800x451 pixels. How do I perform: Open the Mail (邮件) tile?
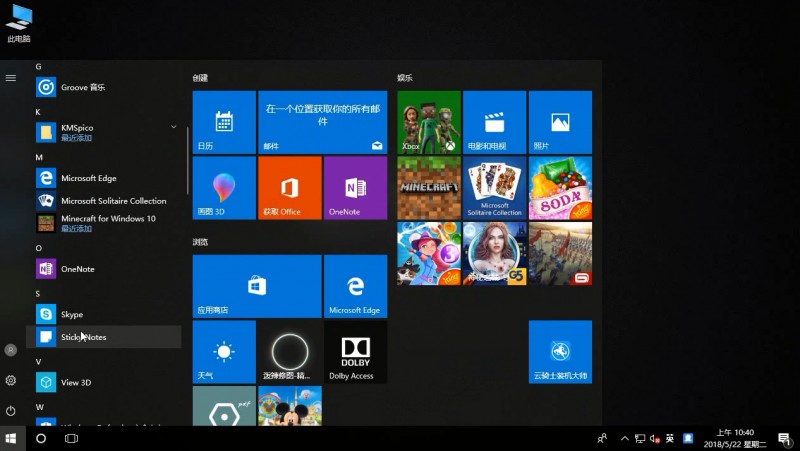pos(322,122)
